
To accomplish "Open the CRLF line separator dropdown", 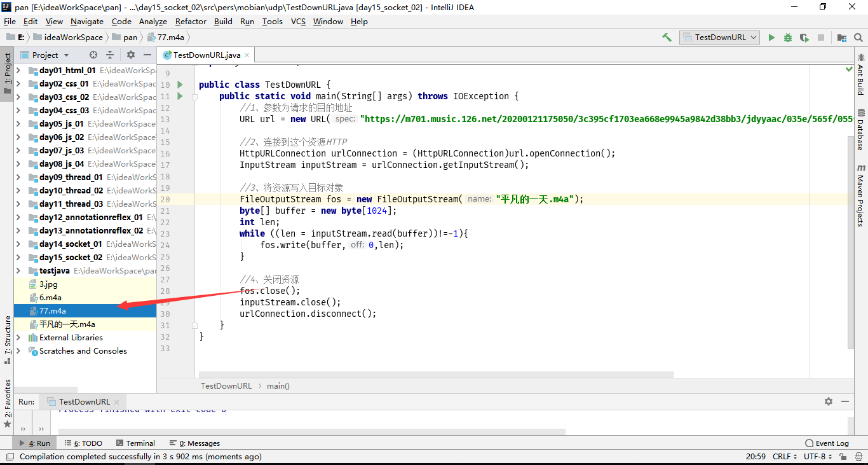I will 785,456.
